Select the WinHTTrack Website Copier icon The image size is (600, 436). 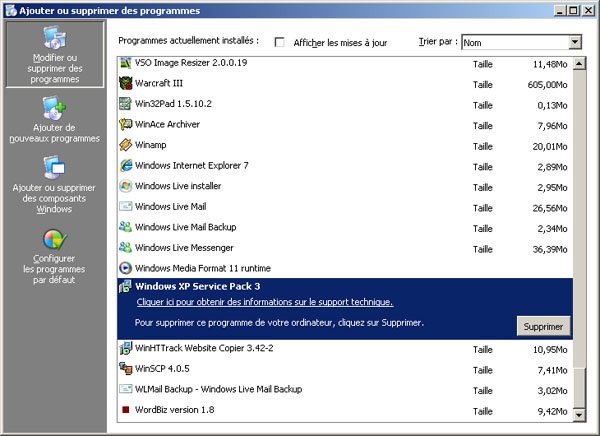point(125,348)
